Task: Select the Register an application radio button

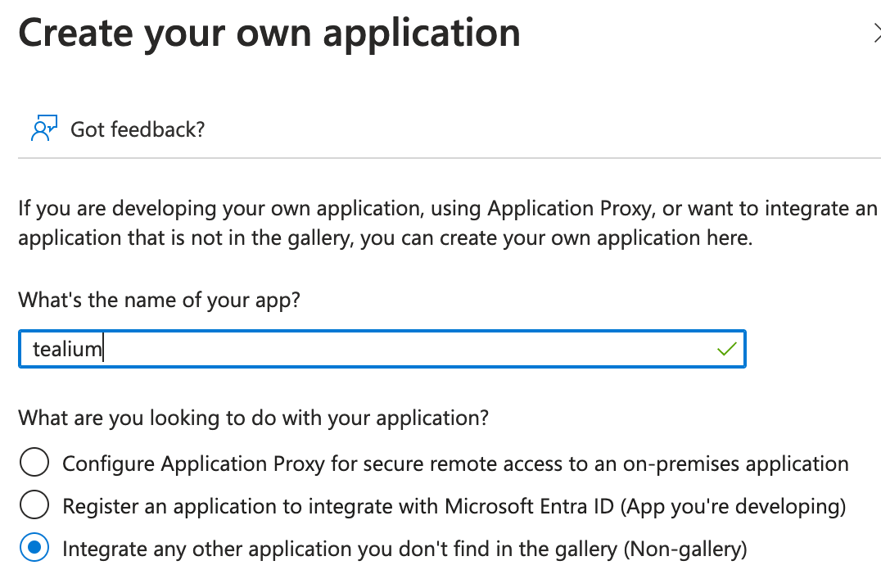Action: (x=34, y=506)
